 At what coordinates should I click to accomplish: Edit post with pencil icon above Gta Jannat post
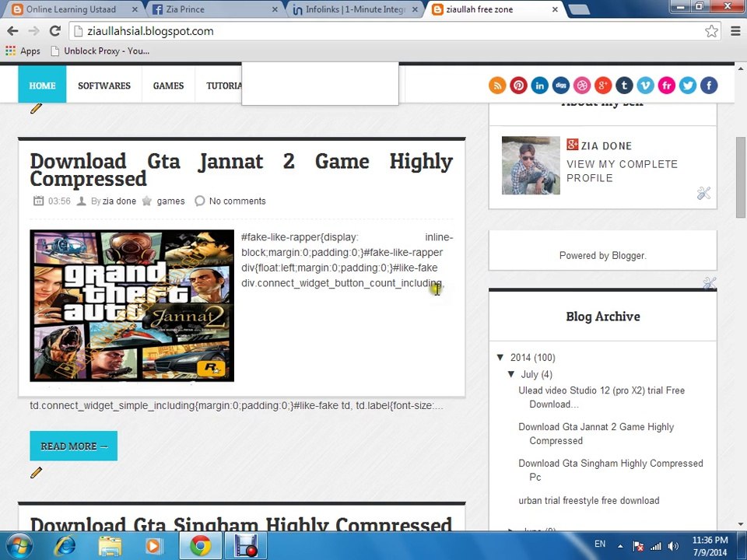[x=37, y=109]
